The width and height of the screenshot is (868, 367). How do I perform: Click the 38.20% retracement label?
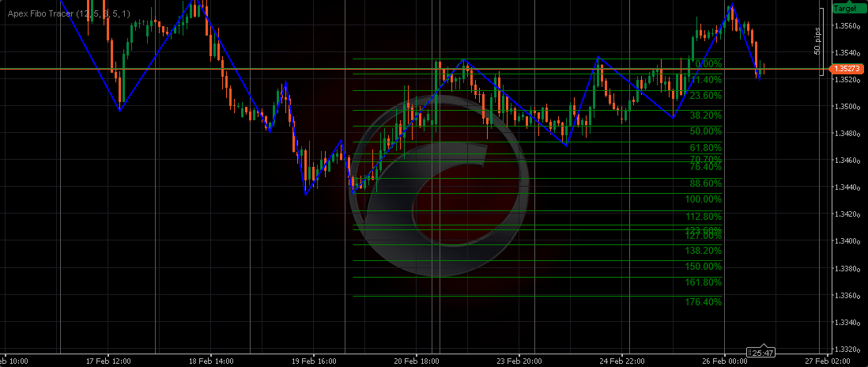pyautogui.click(x=705, y=115)
